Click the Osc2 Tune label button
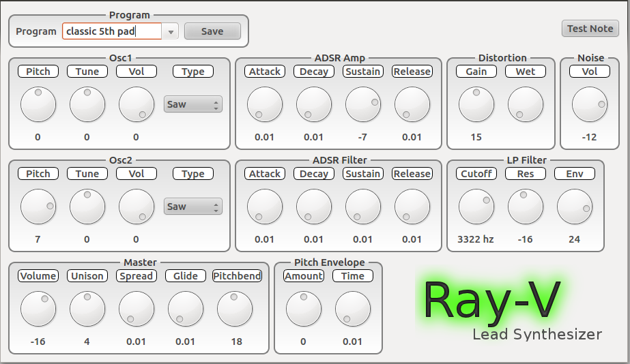 (x=87, y=174)
